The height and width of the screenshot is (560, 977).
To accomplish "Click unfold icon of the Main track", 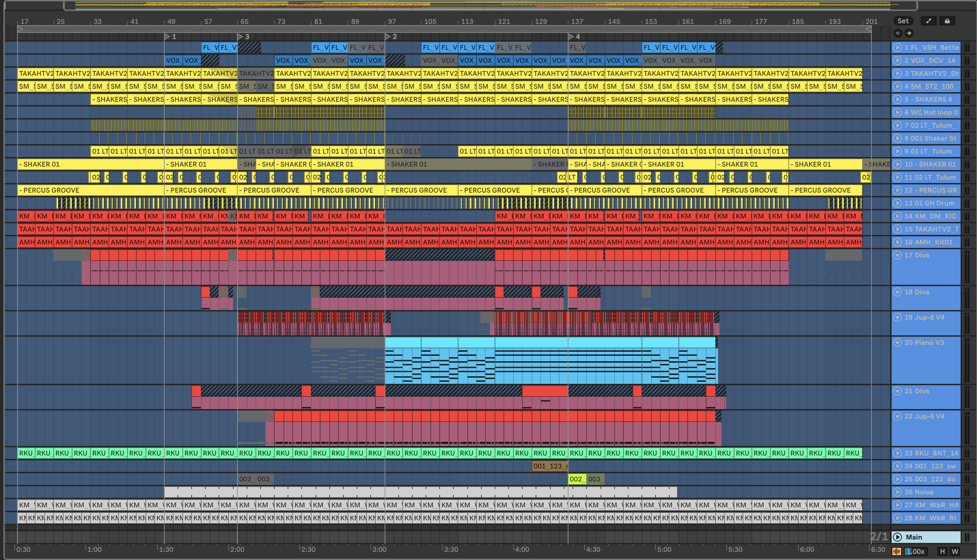I will coord(897,537).
